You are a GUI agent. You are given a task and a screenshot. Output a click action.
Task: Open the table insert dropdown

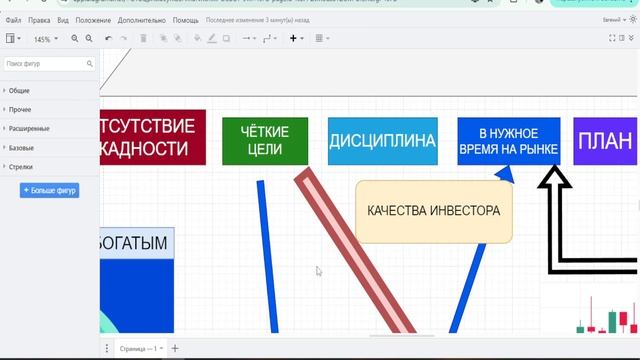pyautogui.click(x=322, y=38)
